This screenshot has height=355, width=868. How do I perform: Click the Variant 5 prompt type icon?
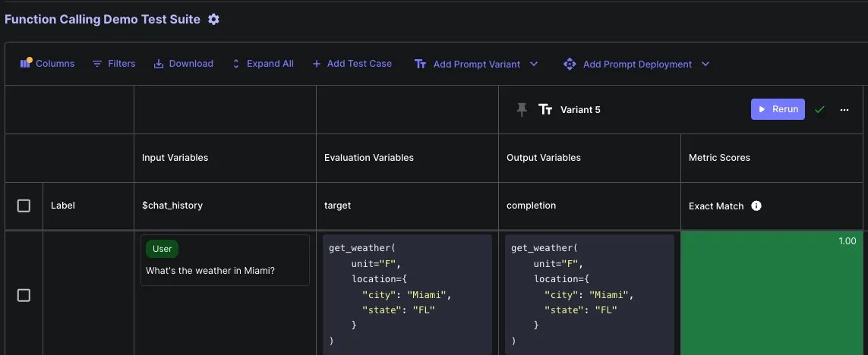[x=545, y=109]
